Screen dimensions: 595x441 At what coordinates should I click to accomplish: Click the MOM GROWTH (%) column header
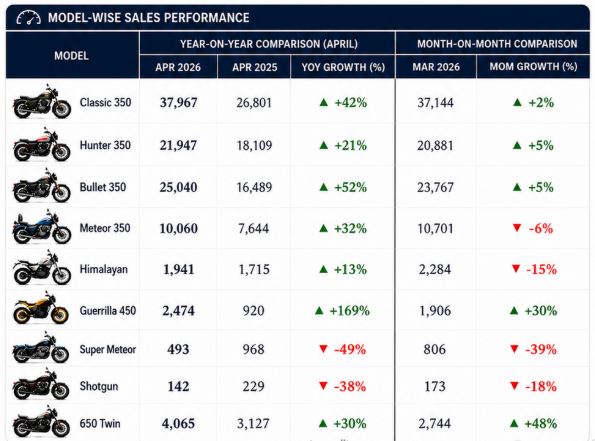coord(533,67)
